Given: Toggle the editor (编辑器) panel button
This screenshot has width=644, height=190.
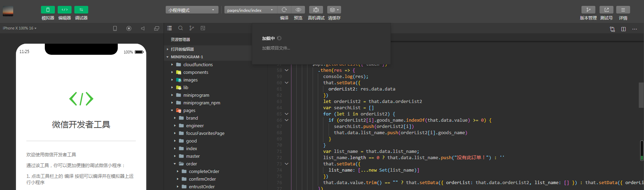Looking at the screenshot, I should pyautogui.click(x=65, y=10).
